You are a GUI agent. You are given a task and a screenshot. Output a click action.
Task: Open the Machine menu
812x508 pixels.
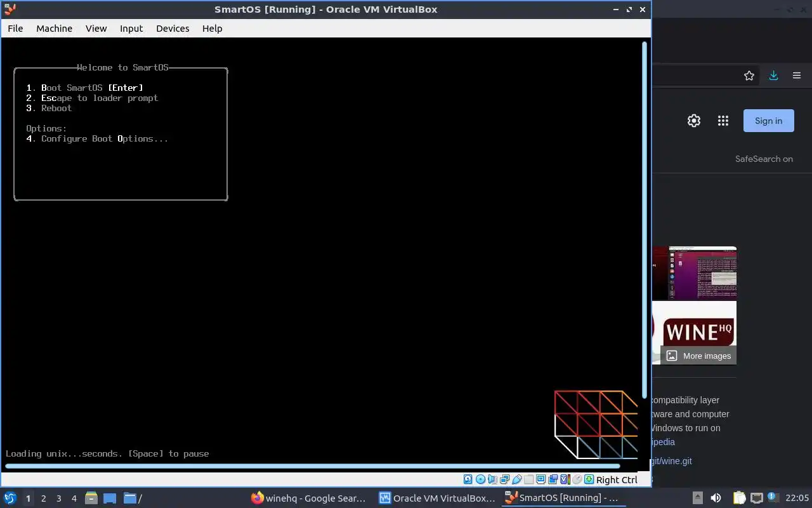(54, 29)
